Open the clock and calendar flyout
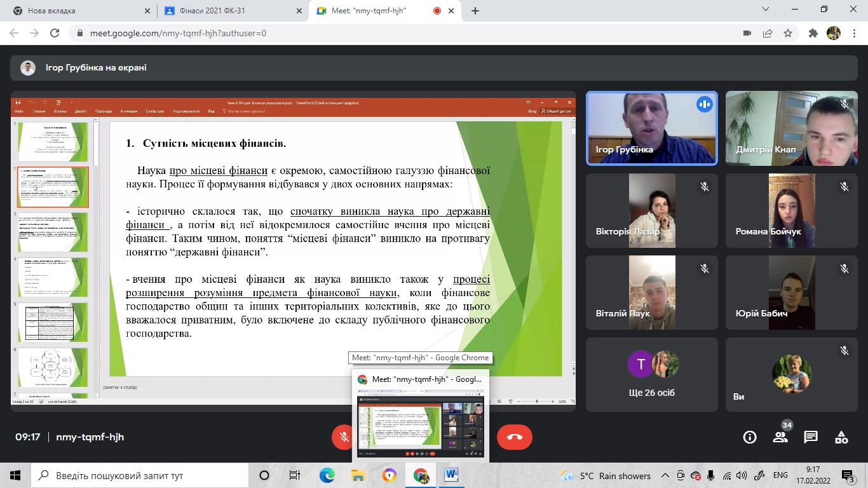This screenshot has width=868, height=488. [x=813, y=475]
